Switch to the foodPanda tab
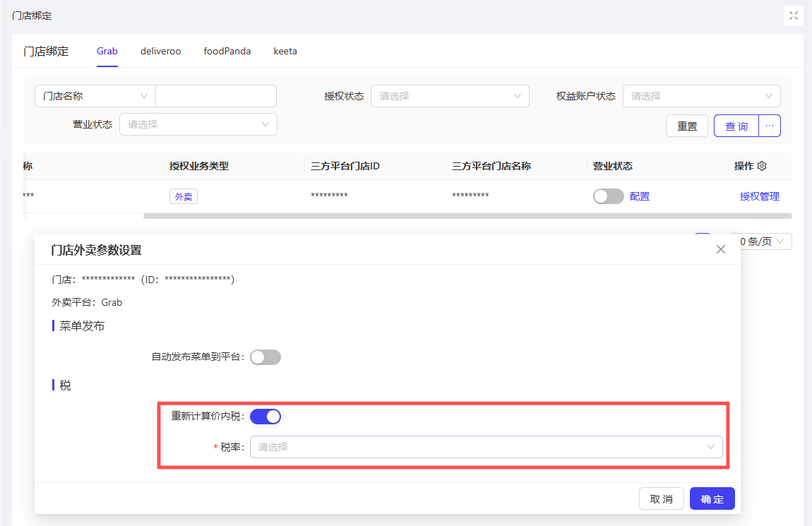 coord(227,52)
